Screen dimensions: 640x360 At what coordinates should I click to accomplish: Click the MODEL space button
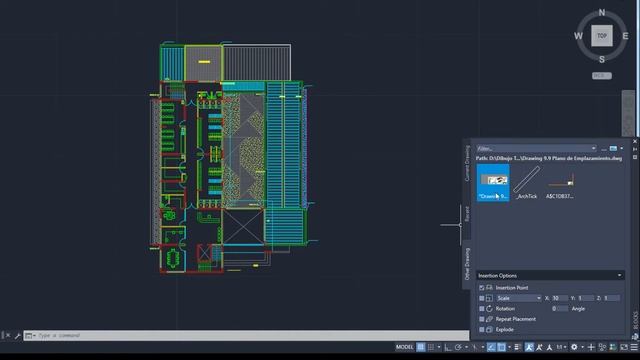404,347
